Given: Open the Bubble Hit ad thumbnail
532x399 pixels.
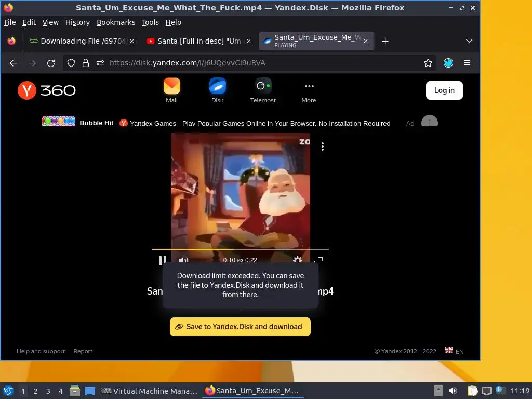Looking at the screenshot, I should (x=59, y=121).
